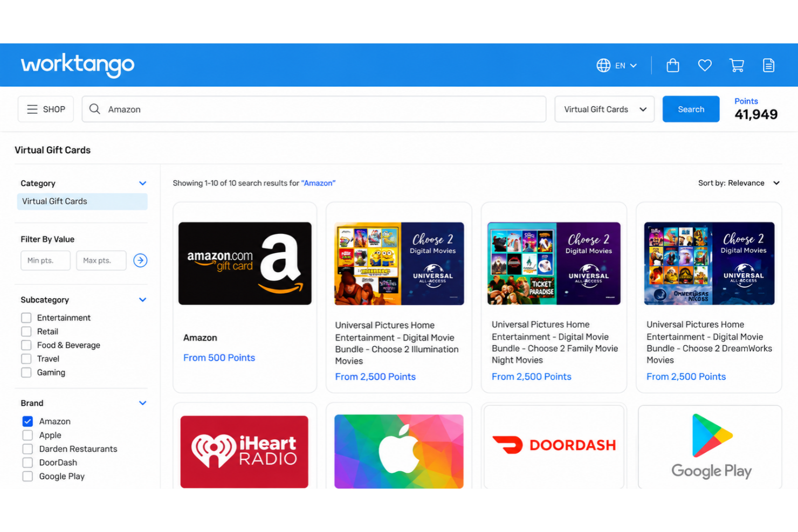Check the Travel subcategory box
The image size is (798, 532).
(x=26, y=358)
